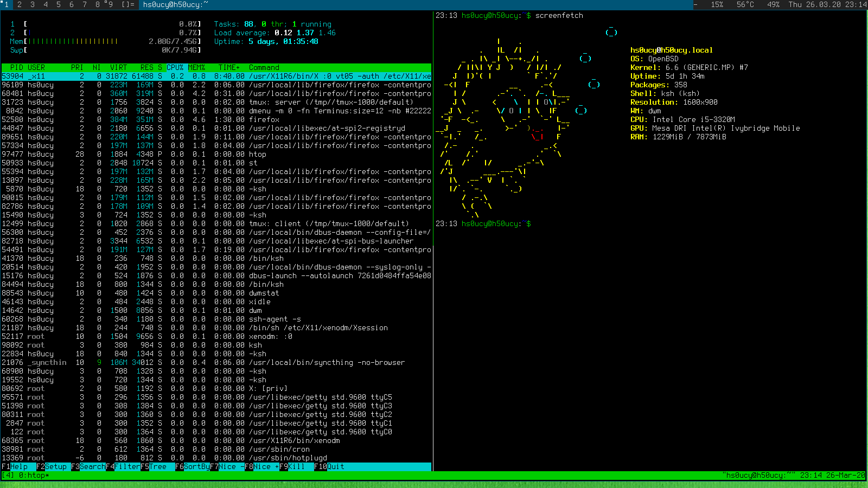The image size is (868, 488).
Task: Click the RAM: 1229MiB / 7873MiB line
Action: coord(678,137)
